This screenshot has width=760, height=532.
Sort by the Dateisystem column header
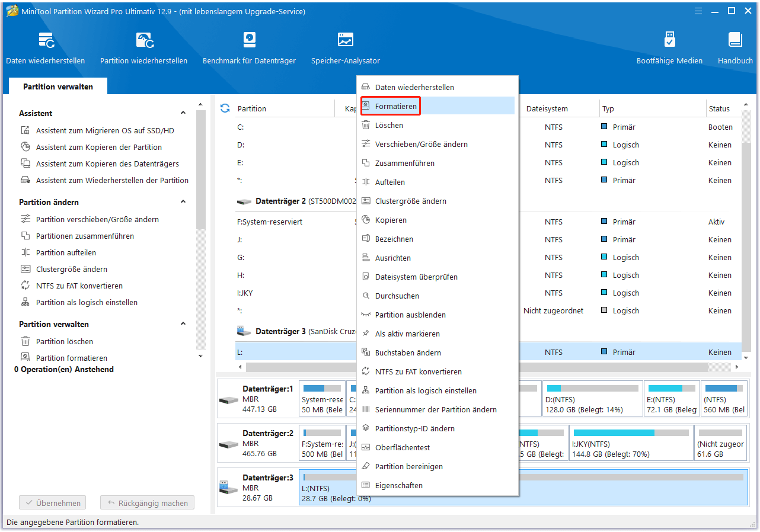pyautogui.click(x=547, y=108)
